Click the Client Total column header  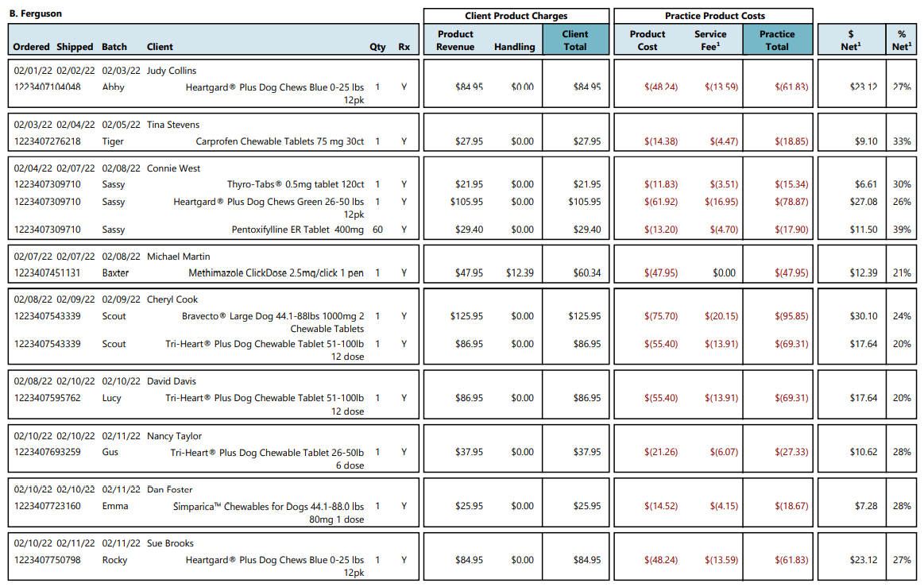pos(576,40)
